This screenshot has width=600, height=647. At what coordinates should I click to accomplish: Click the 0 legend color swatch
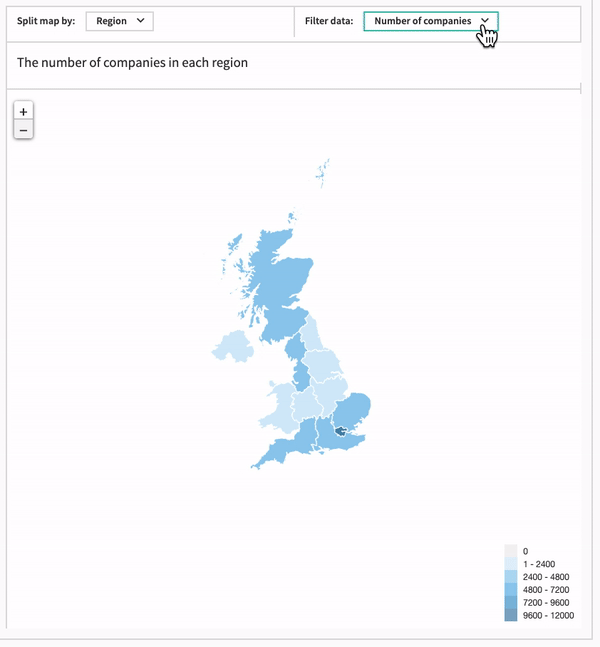[510, 551]
